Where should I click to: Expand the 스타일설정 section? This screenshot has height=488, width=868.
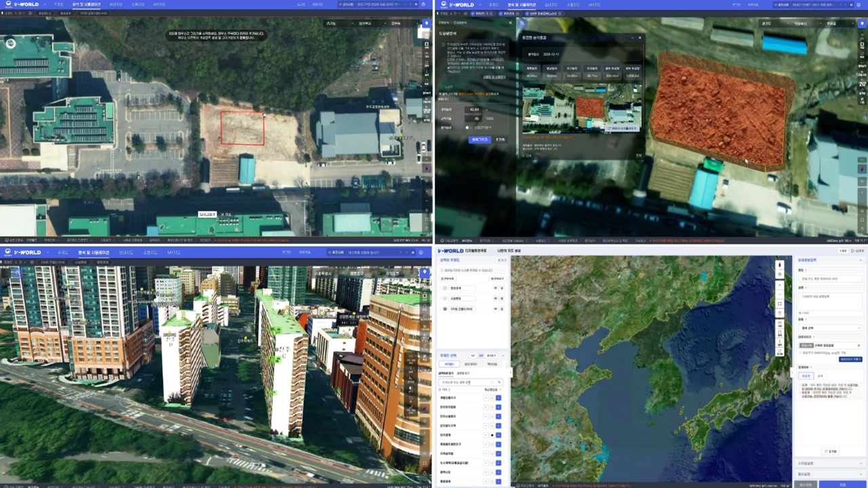pyautogui.click(x=830, y=464)
